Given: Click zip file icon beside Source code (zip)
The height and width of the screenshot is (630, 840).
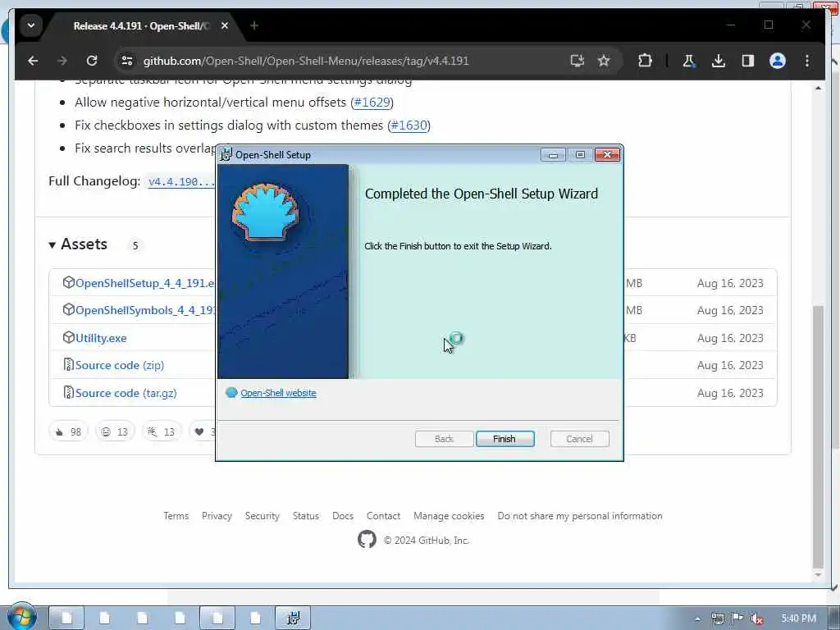Looking at the screenshot, I should pyautogui.click(x=69, y=364).
